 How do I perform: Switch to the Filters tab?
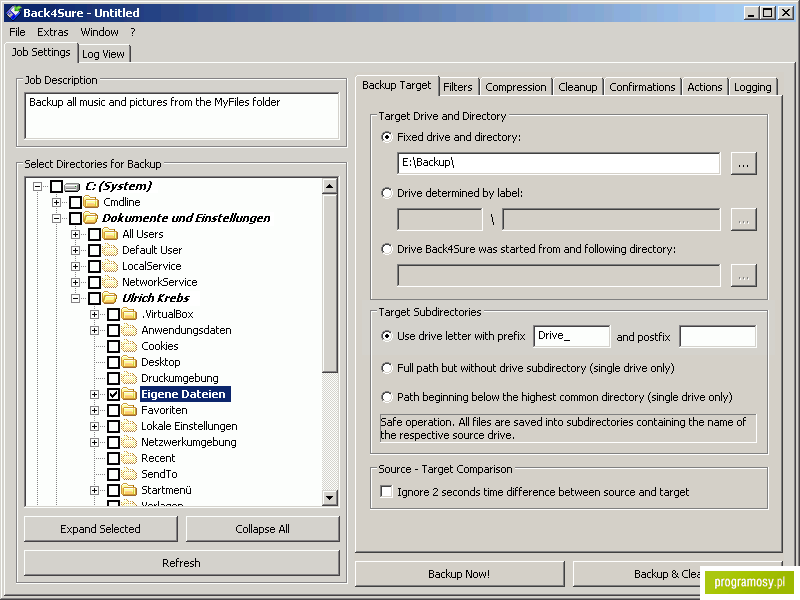[458, 87]
